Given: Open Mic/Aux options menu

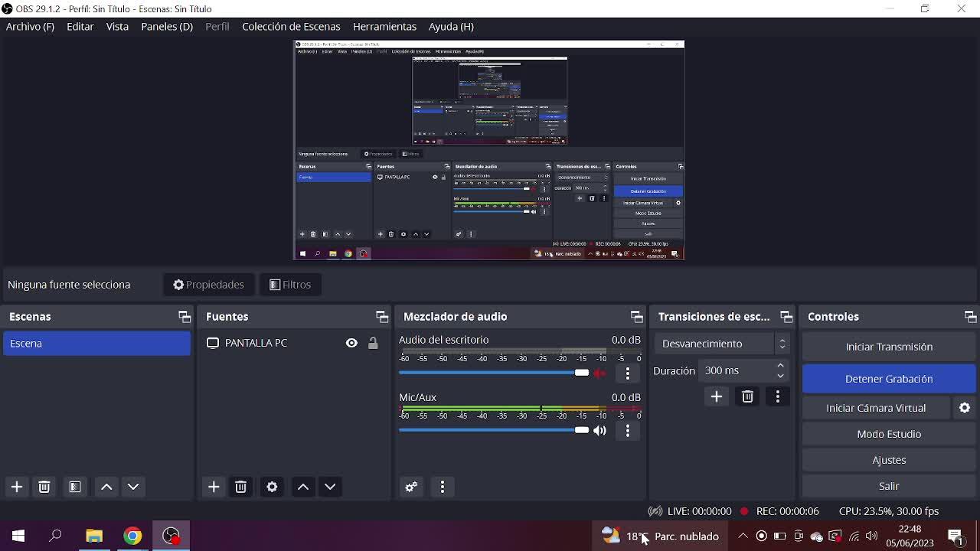Looking at the screenshot, I should tap(628, 431).
